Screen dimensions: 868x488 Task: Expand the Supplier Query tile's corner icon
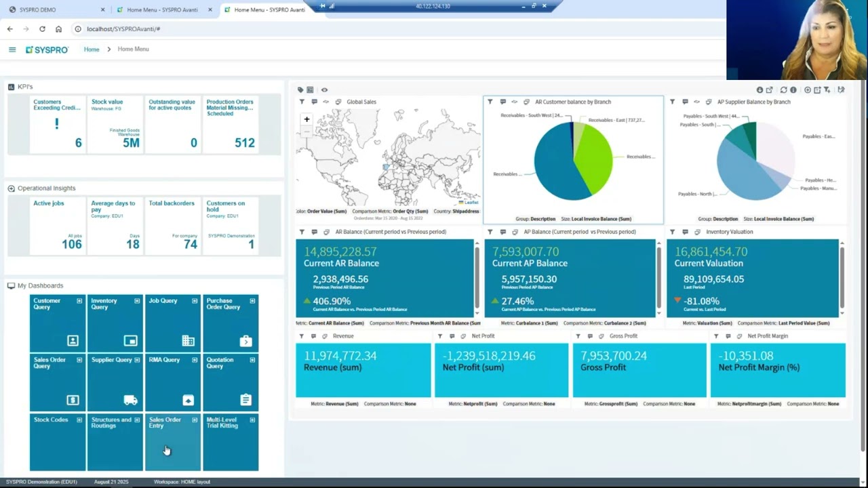137,360
